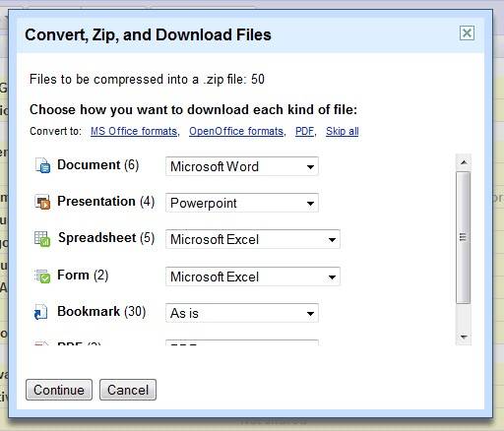Open the Presentation format dropdown (Powerpoint)
Viewport: 504px width, 431px height.
point(242,203)
